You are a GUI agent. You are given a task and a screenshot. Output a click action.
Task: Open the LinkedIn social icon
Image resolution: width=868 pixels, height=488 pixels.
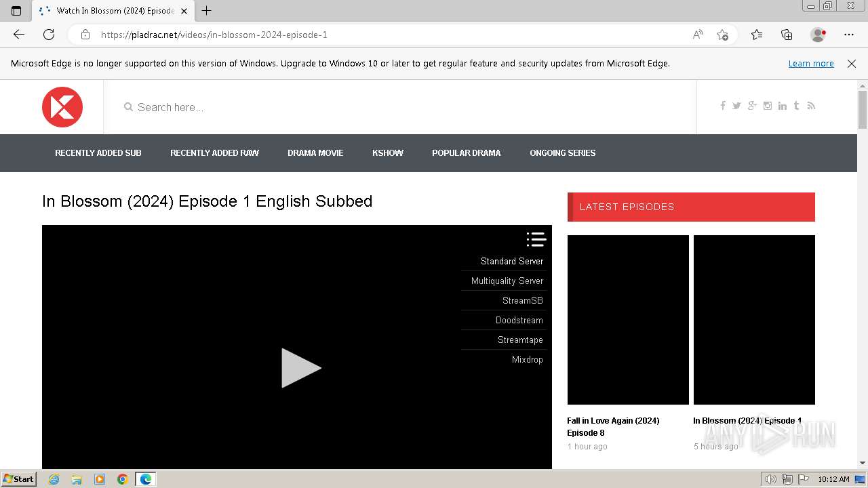point(783,106)
